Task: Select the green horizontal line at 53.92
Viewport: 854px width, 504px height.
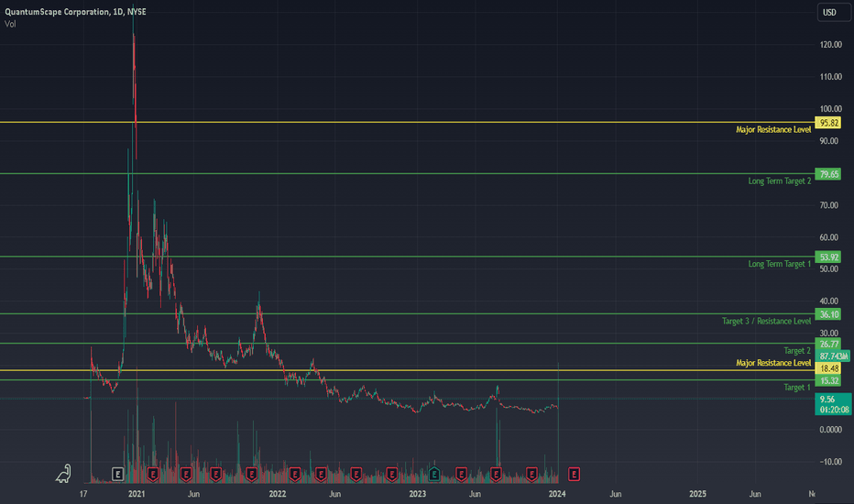Action: coord(408,257)
